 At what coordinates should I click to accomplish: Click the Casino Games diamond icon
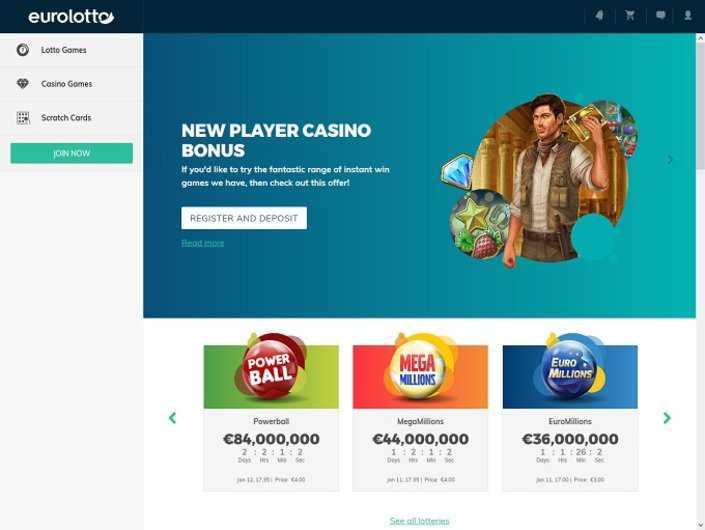(22, 84)
